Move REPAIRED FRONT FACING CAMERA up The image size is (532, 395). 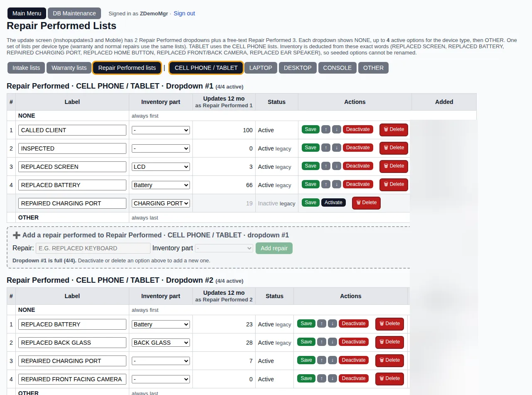click(322, 378)
